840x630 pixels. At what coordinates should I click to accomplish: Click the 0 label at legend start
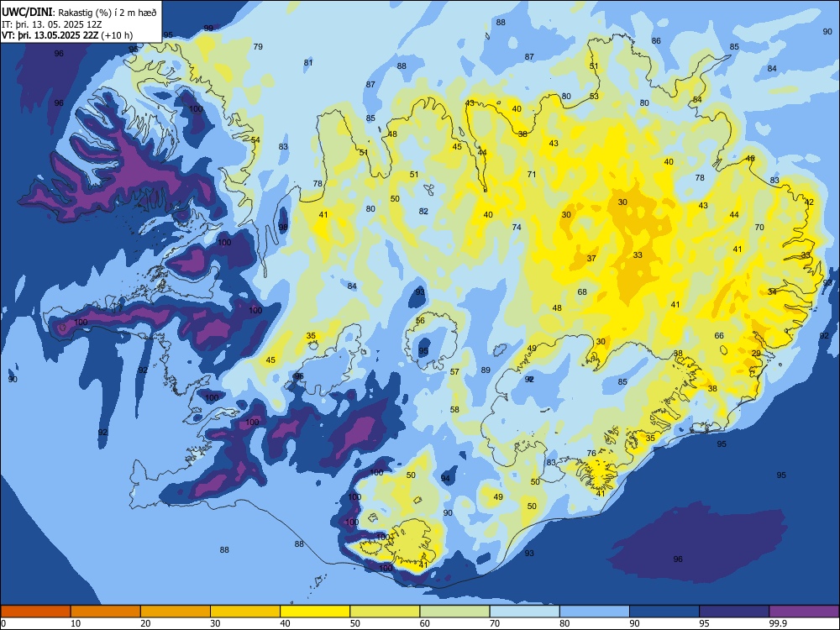[x=3, y=623]
